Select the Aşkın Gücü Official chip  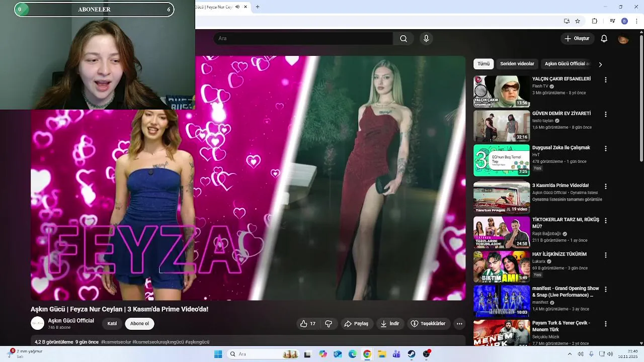tap(567, 64)
